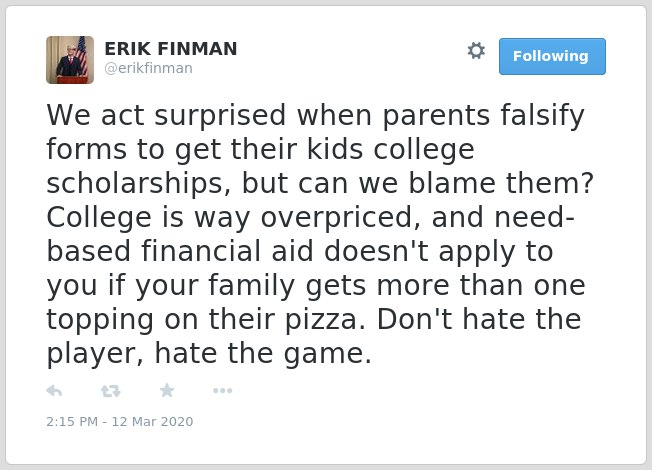Viewport: 652px width, 470px height.
Task: Click the reply arrow icon
Action: click(x=54, y=391)
